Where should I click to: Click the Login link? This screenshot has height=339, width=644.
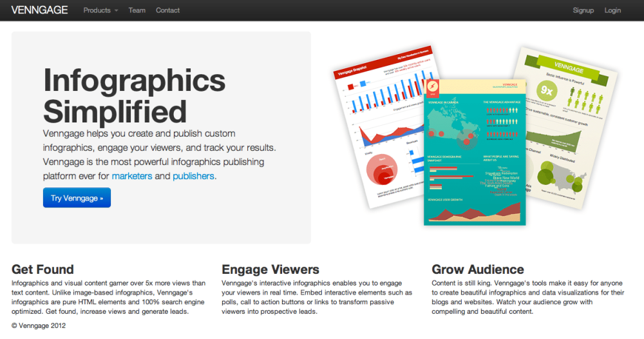[612, 10]
